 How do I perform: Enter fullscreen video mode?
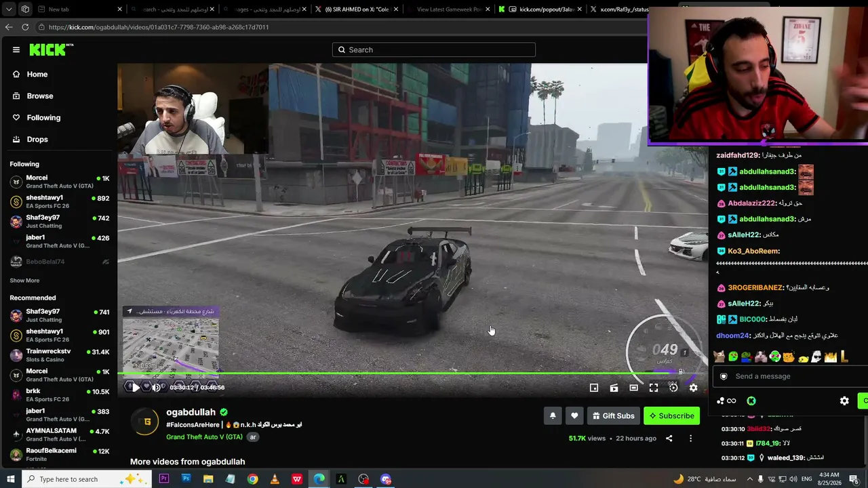click(x=654, y=388)
